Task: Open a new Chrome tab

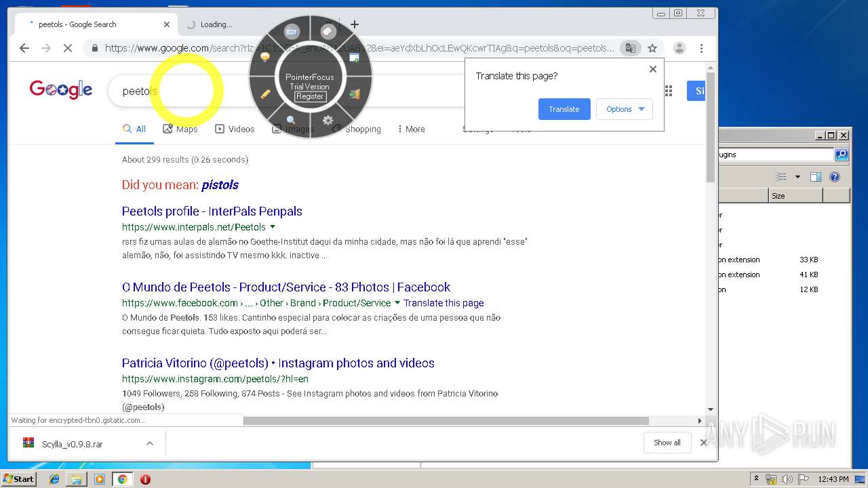Action: tap(354, 24)
